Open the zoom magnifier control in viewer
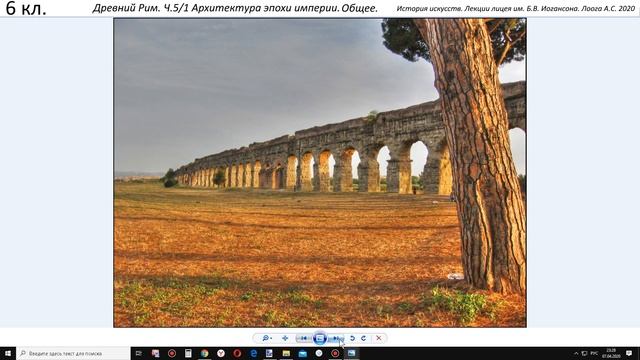Screen dimensions: 640x360 [x=267, y=338]
